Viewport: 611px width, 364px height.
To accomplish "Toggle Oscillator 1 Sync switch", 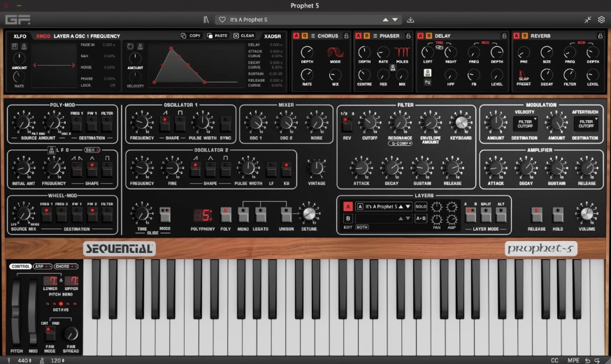I will (225, 124).
